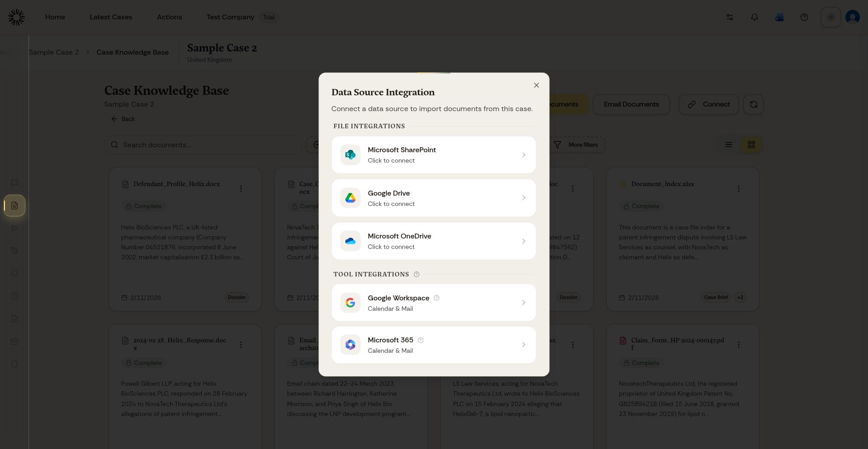This screenshot has height=449, width=868.
Task: Refresh the knowledge base documents
Action: pyautogui.click(x=754, y=104)
